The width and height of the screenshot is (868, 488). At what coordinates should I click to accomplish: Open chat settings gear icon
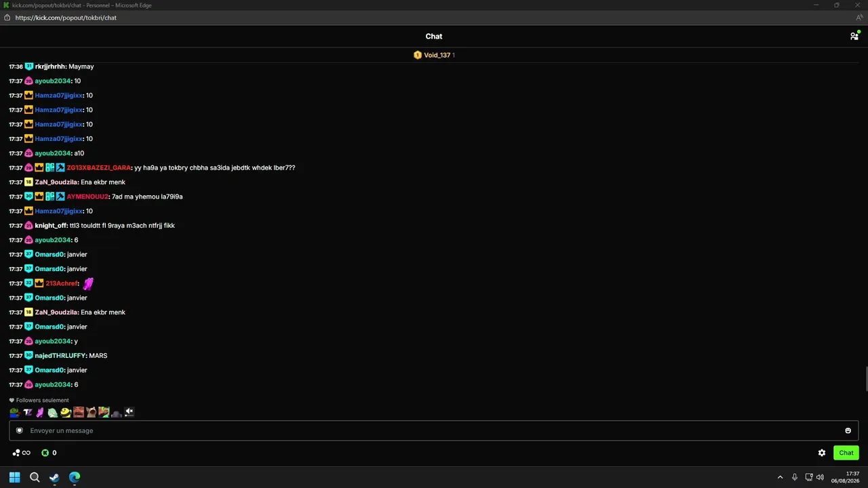(x=822, y=453)
